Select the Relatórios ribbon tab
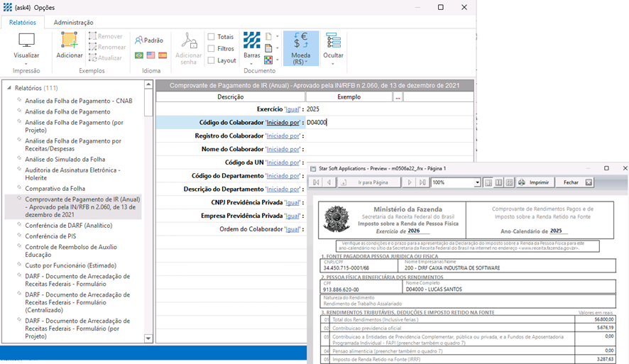The width and height of the screenshot is (629, 364). (x=23, y=23)
